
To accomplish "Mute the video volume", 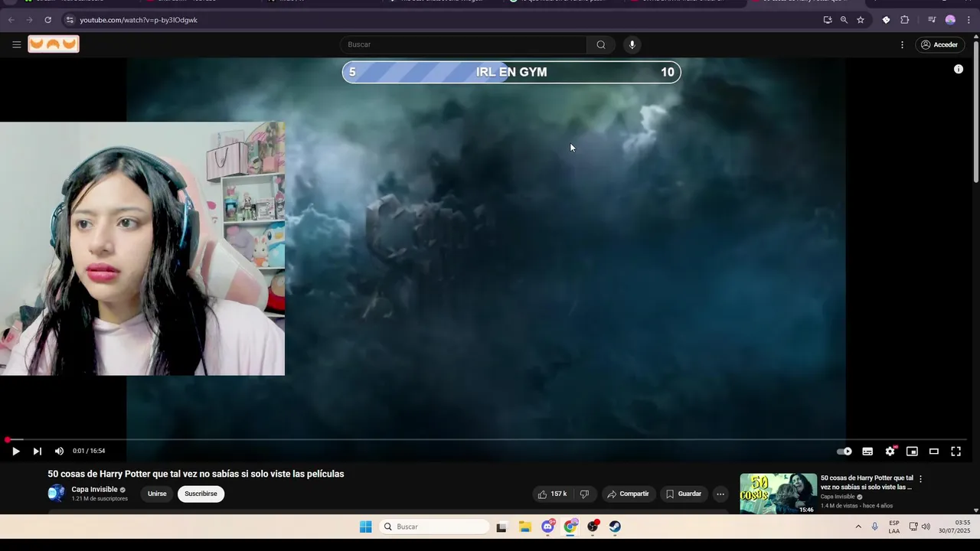I will 59,451.
